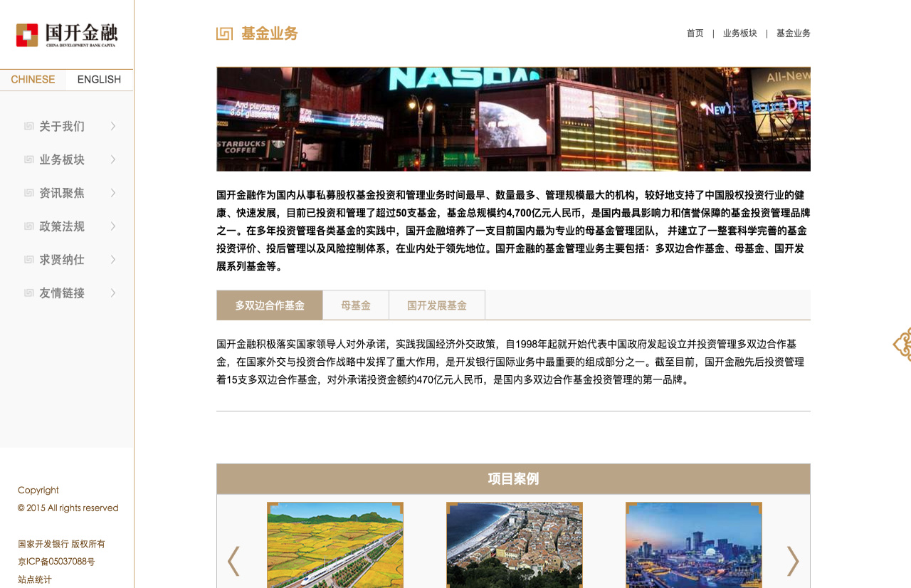This screenshot has width=911, height=588.
Task: Click 基金业务 breadcrumb link
Action: pos(794,33)
